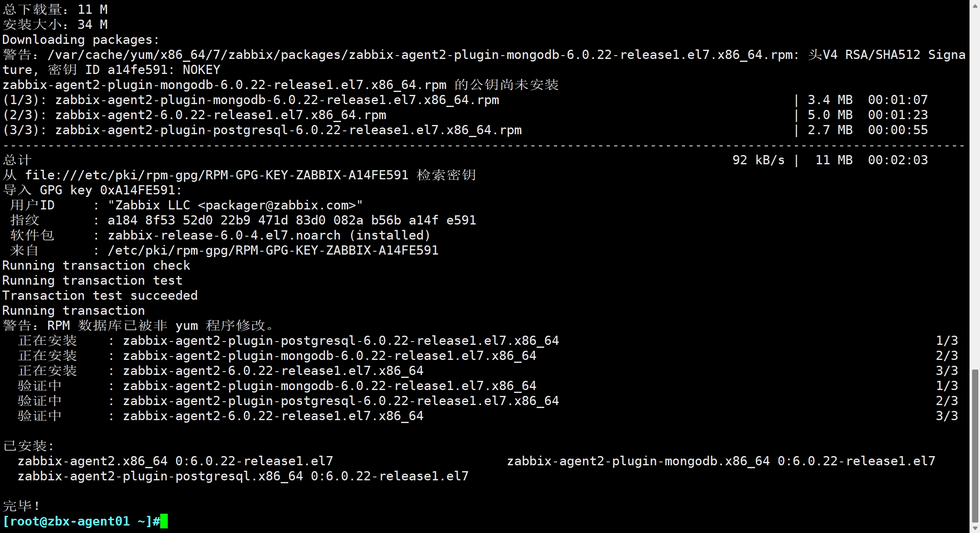Click the "导入 GPG key 0xA14FE591" line
Screen dimensions: 980x533
(92, 190)
